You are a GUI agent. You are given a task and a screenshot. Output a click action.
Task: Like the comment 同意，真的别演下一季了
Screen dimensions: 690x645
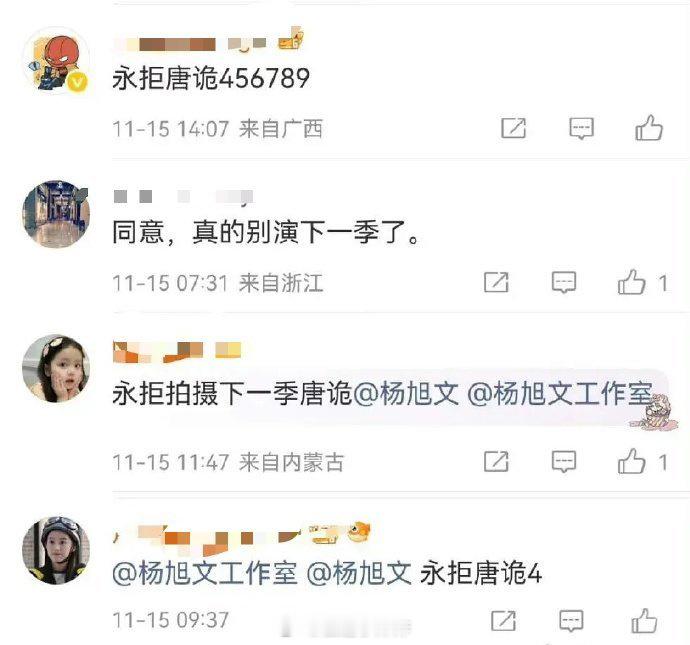(631, 282)
